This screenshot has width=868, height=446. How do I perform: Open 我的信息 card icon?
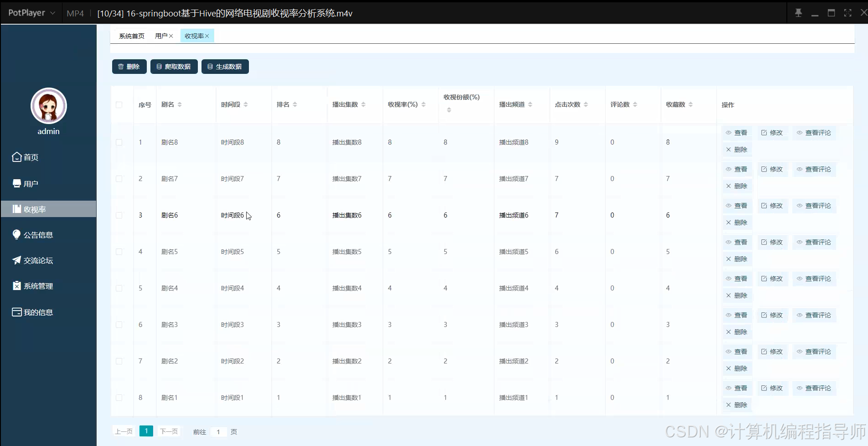pyautogui.click(x=16, y=312)
